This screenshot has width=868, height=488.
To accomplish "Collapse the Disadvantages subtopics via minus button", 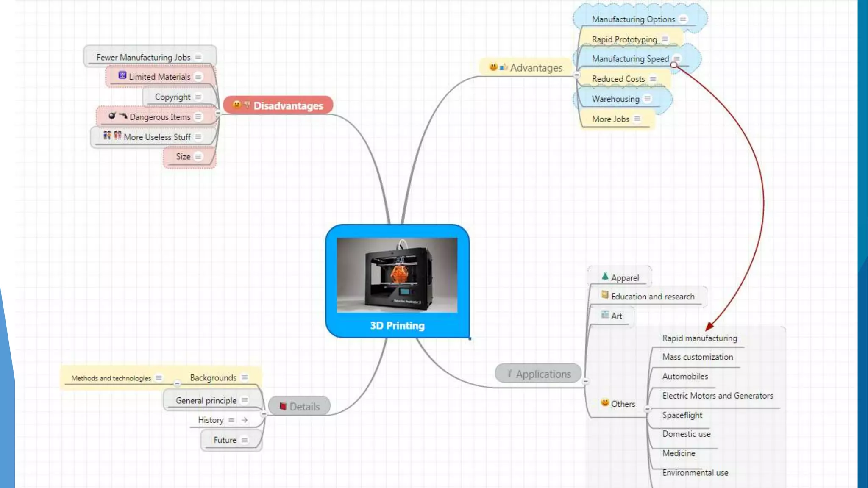I will click(x=218, y=113).
